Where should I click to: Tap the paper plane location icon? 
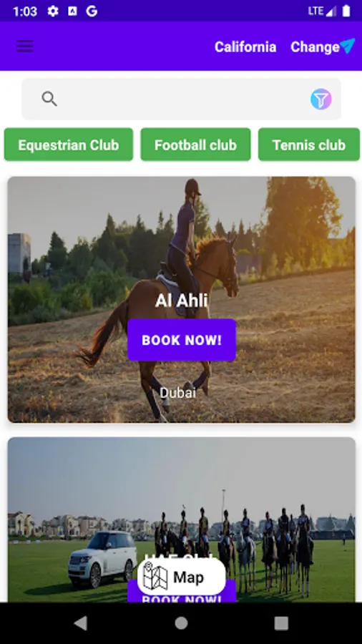tap(347, 46)
